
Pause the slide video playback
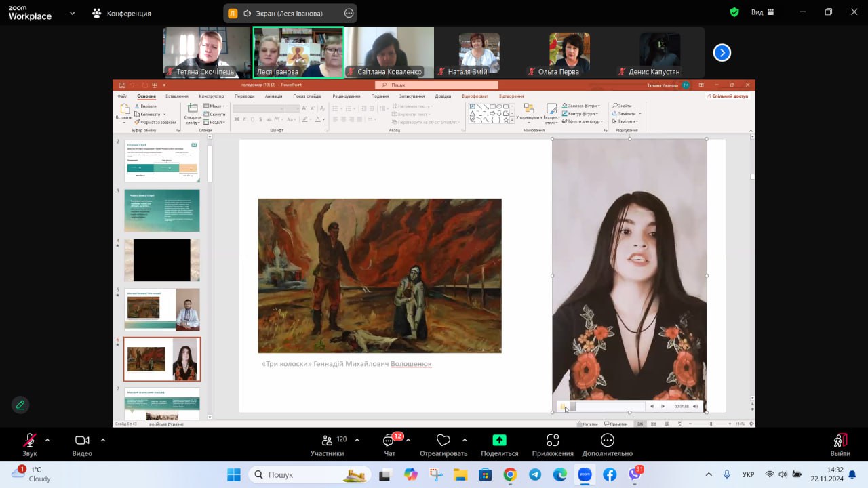pyautogui.click(x=563, y=407)
